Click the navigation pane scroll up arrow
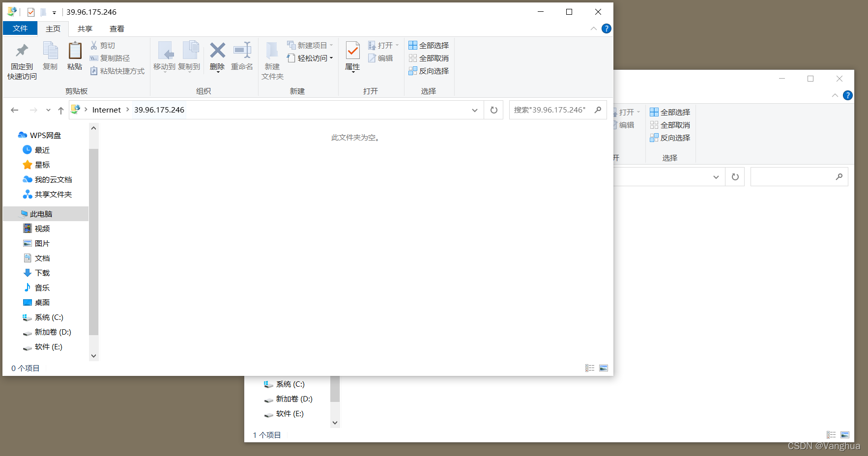Screen dimensions: 868x456 (x=93, y=128)
